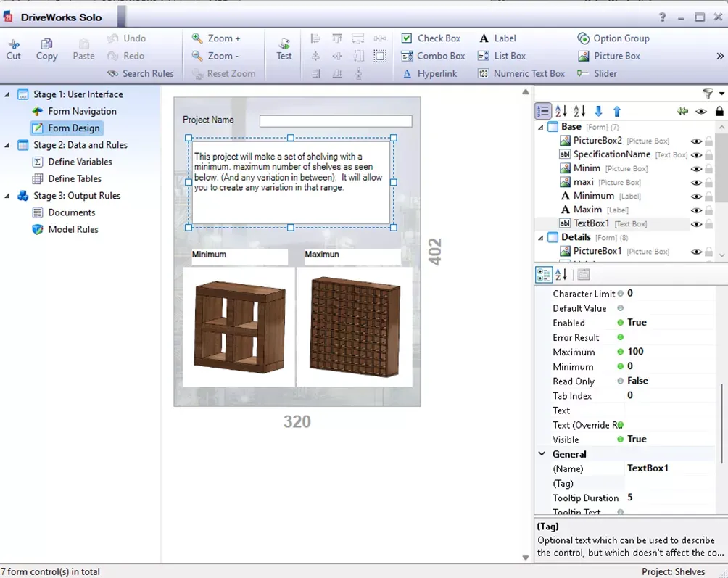Image resolution: width=728 pixels, height=578 pixels.
Task: Add a List Box control
Action: (x=502, y=56)
